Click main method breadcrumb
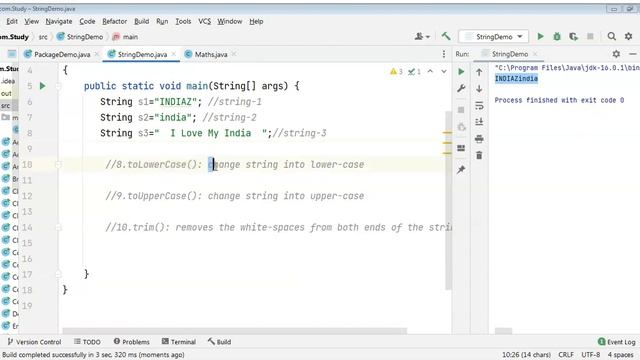Screen dimensions: 640x360 125,37
